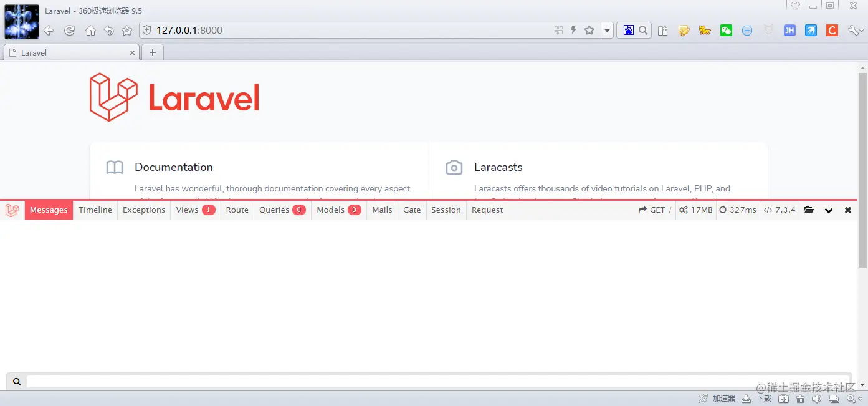Close the Laravel browser tab
Image resolution: width=868 pixels, height=406 pixels.
pyautogui.click(x=132, y=53)
